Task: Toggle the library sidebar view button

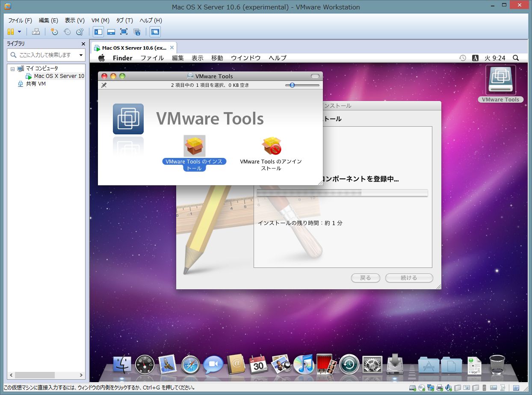Action: tap(98, 32)
